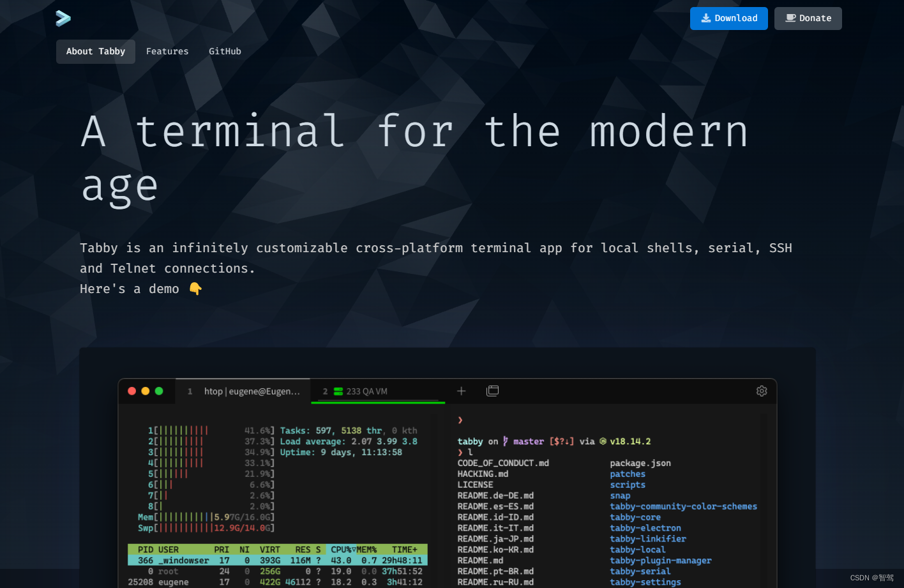Click the green maximize dot in demo

coord(159,391)
